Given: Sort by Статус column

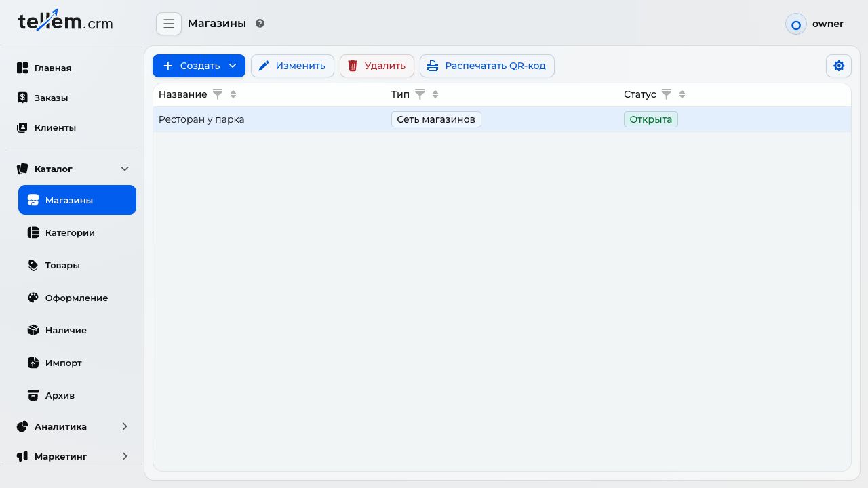Looking at the screenshot, I should 682,94.
